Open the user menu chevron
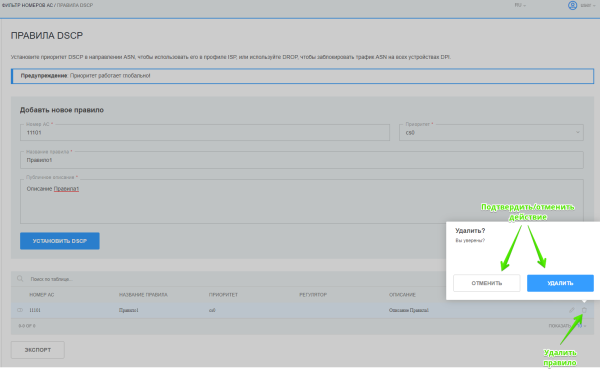 pos(594,5)
